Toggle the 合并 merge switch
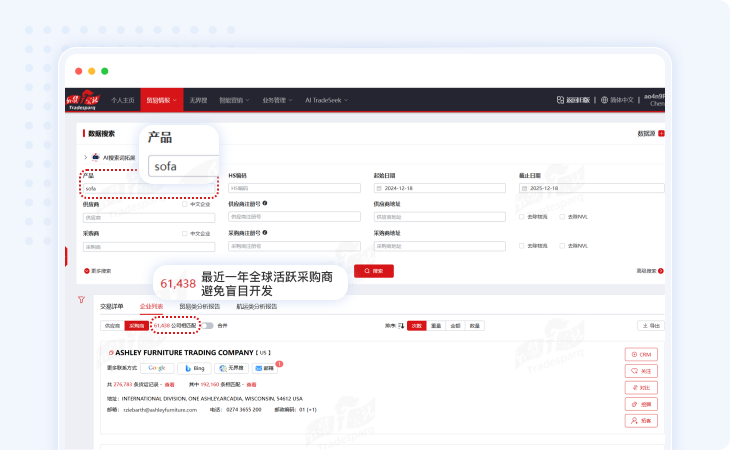730x450 pixels. click(208, 325)
